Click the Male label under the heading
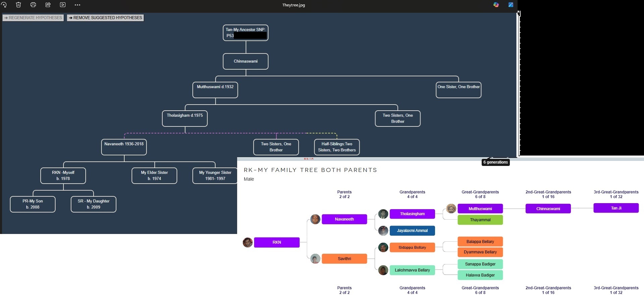 click(x=249, y=179)
